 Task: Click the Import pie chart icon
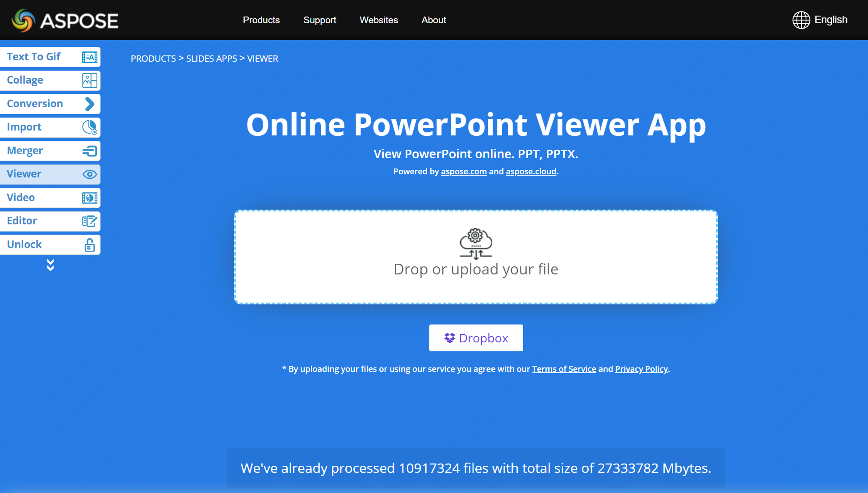(90, 127)
